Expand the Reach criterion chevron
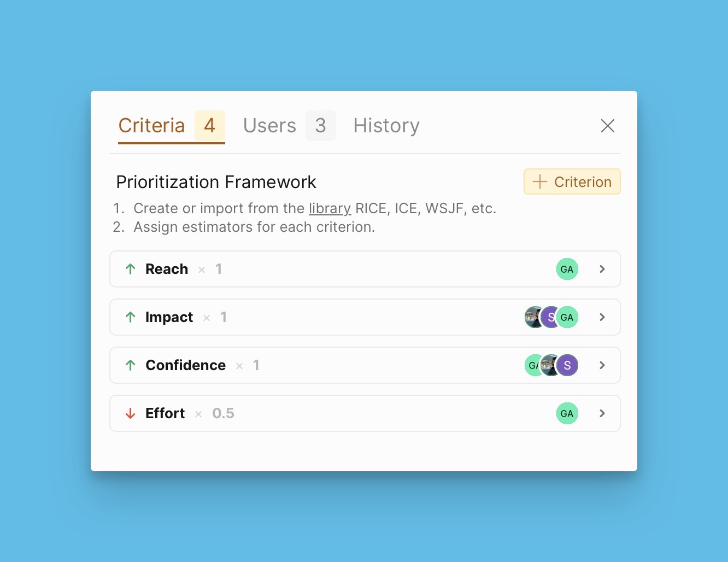Viewport: 728px width, 562px height. click(x=602, y=269)
